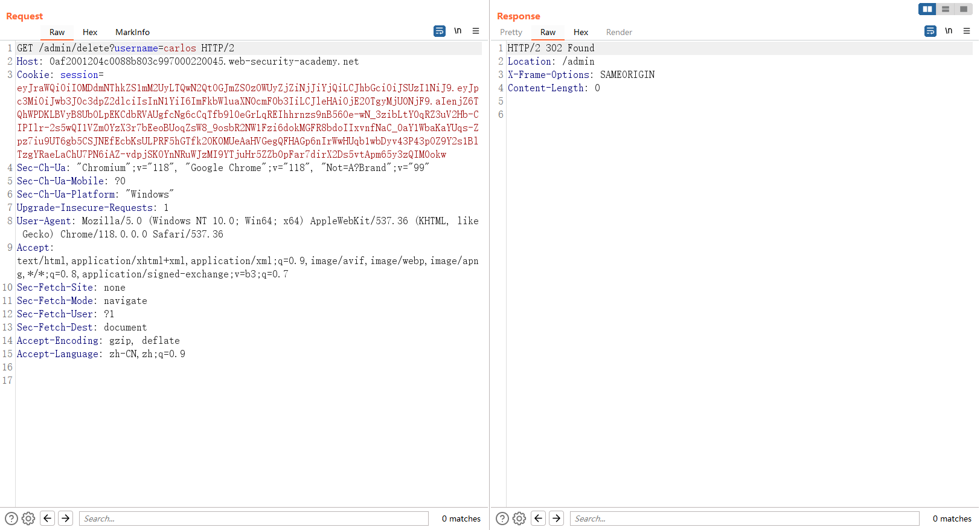Click the Accept header name

[33, 247]
